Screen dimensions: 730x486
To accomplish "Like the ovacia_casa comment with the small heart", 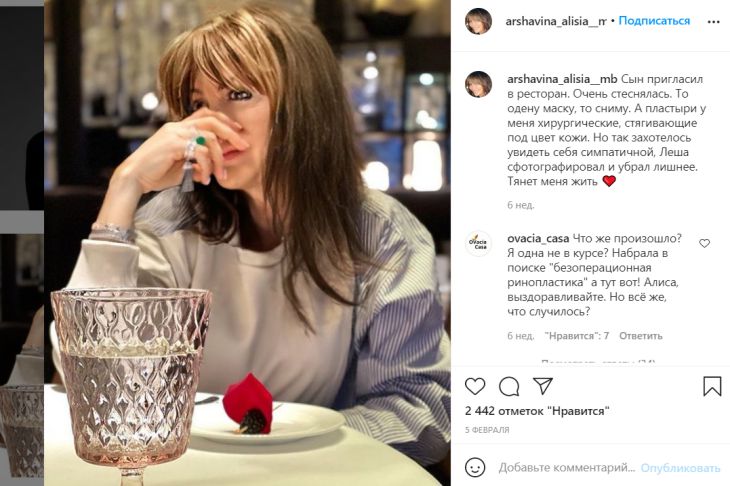I will point(705,243).
